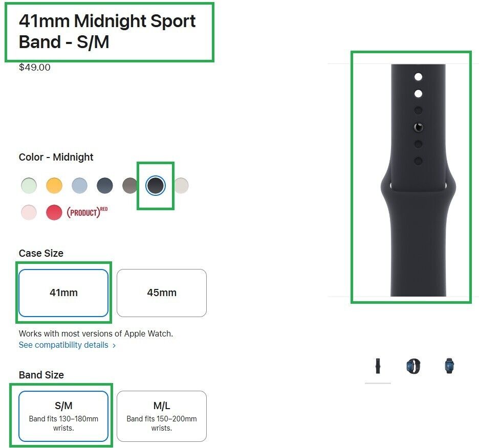Click the $49.00 price text
Screen dimensions: 479x448
(34, 67)
